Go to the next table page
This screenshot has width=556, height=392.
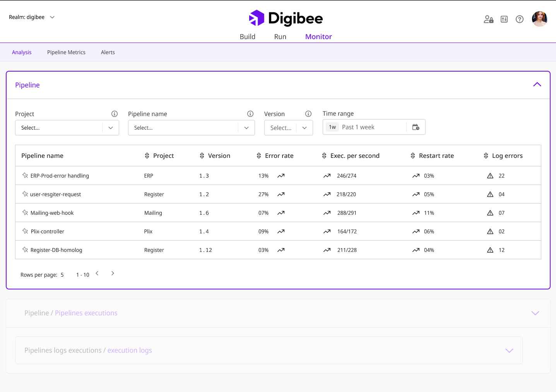click(x=113, y=273)
